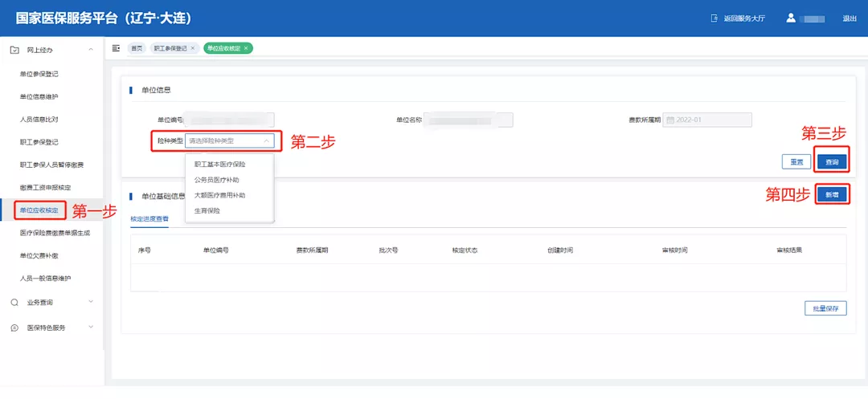Click the 重置 button
The height and width of the screenshot is (399, 868).
tap(796, 162)
